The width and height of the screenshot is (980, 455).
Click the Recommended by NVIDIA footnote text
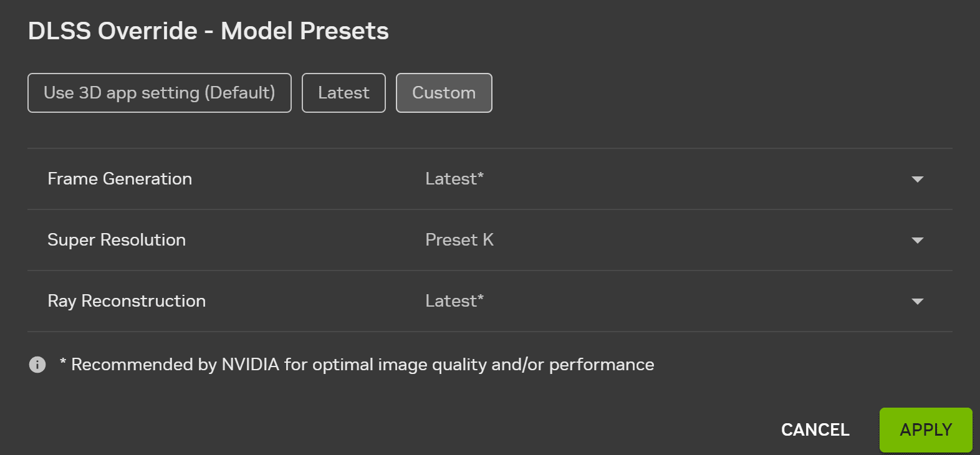tap(362, 365)
